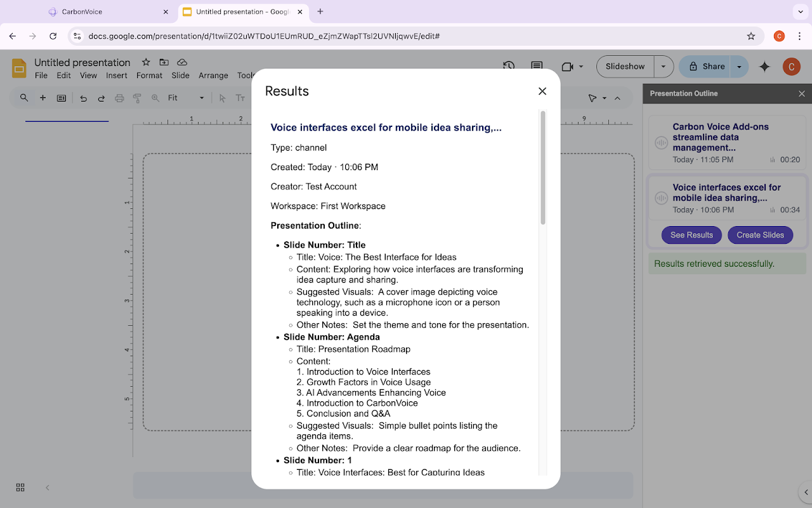
Task: Close the Presentation Outline sidebar
Action: [x=801, y=93]
